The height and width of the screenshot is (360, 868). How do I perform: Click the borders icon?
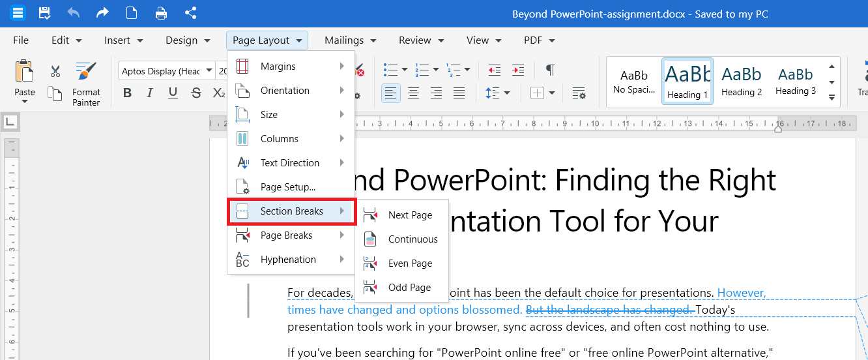[537, 93]
